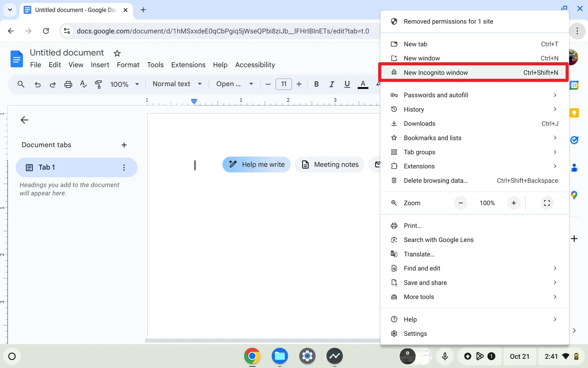Open the File menu
Image resolution: width=588 pixels, height=368 pixels.
point(36,65)
